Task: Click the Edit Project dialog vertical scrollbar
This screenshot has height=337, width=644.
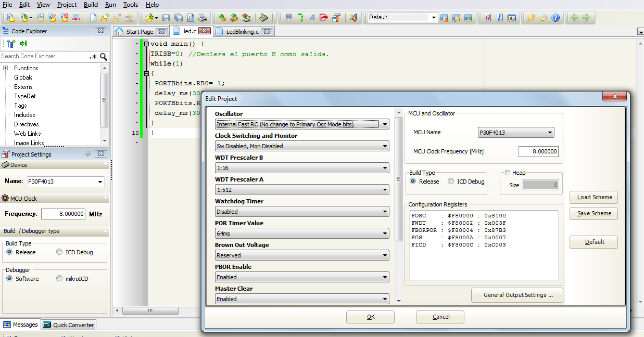Action: point(399,179)
